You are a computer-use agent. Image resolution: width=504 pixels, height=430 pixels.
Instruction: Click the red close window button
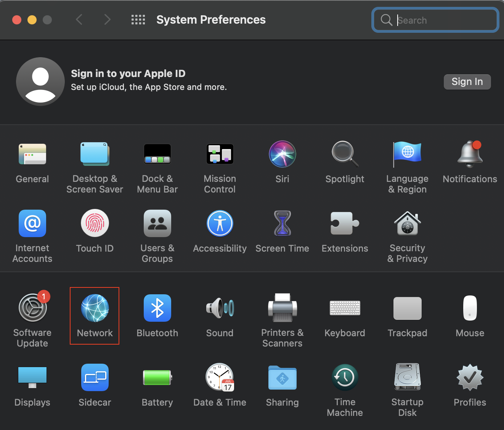click(17, 20)
